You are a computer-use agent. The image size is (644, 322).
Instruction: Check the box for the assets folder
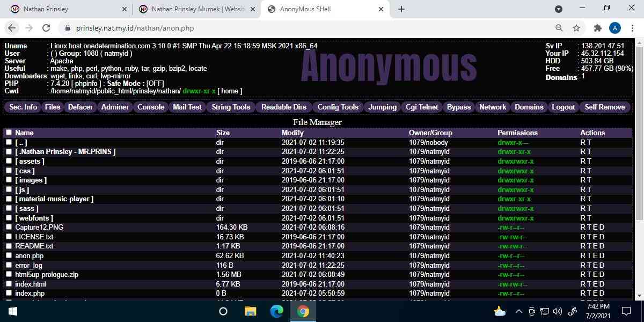[x=9, y=161]
